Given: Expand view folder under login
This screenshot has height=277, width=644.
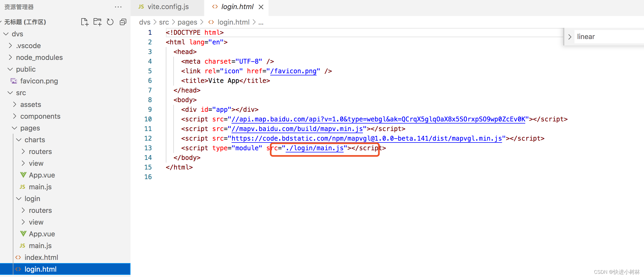Looking at the screenshot, I should [23, 222].
